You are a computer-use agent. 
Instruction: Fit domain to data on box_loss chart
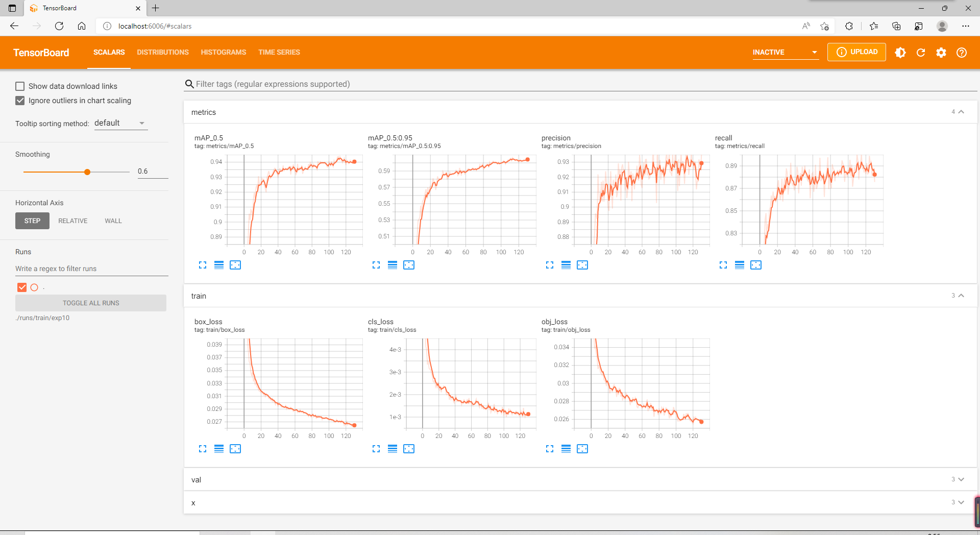click(x=235, y=449)
